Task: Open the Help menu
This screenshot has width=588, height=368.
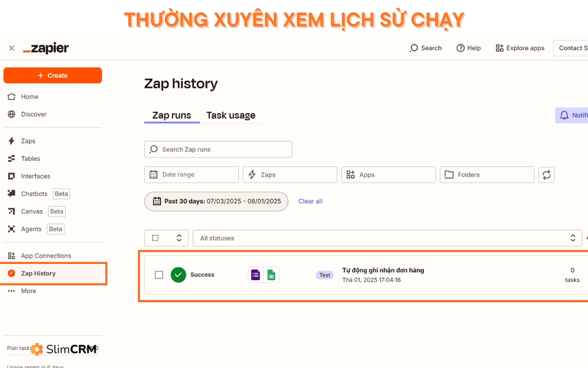Action: pos(468,48)
